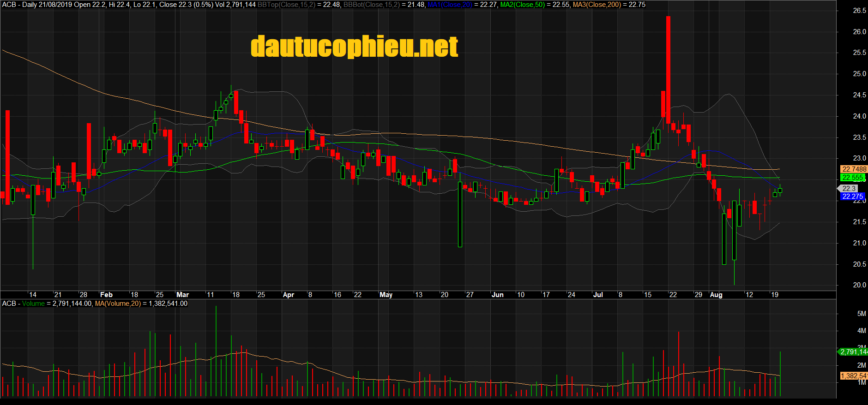Click the dautucophieu.net watermark text
This screenshot has width=868, height=405.
[354, 47]
